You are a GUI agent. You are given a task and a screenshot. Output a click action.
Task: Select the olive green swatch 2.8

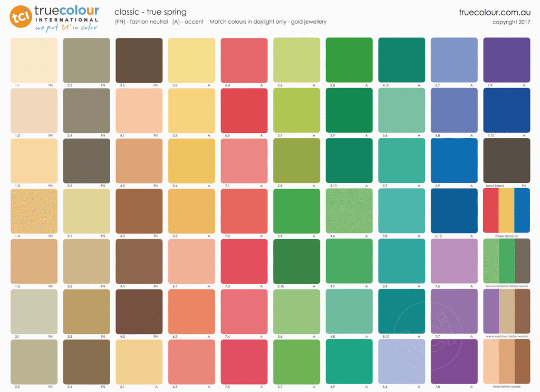click(x=296, y=160)
